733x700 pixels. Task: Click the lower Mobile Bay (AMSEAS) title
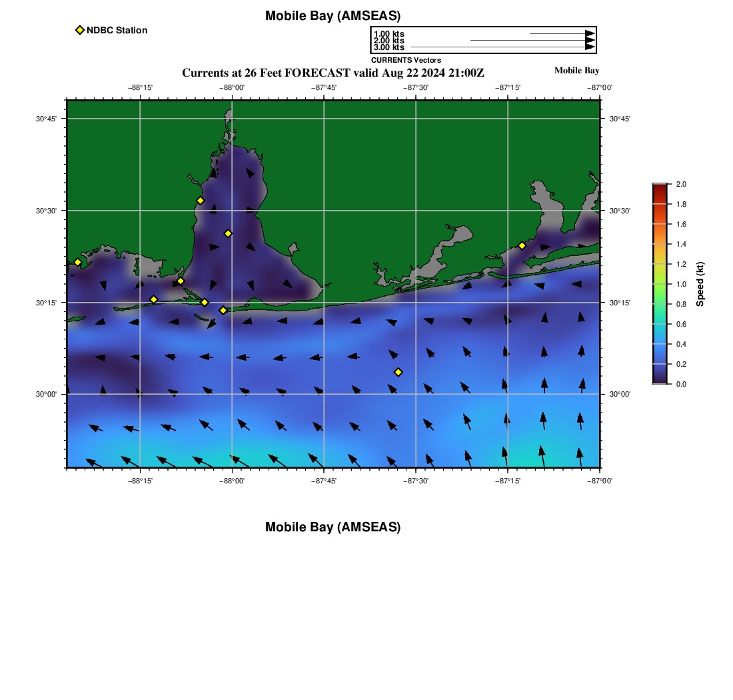333,527
